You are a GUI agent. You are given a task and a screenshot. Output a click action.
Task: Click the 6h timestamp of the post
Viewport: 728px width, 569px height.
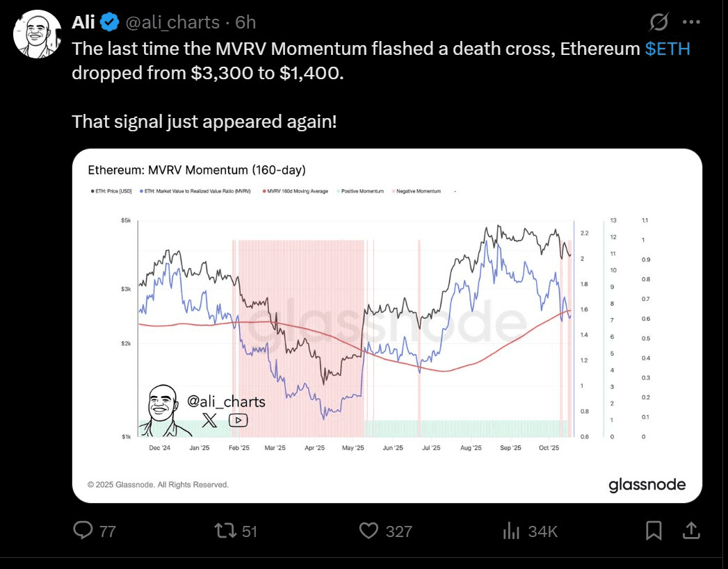click(x=245, y=23)
